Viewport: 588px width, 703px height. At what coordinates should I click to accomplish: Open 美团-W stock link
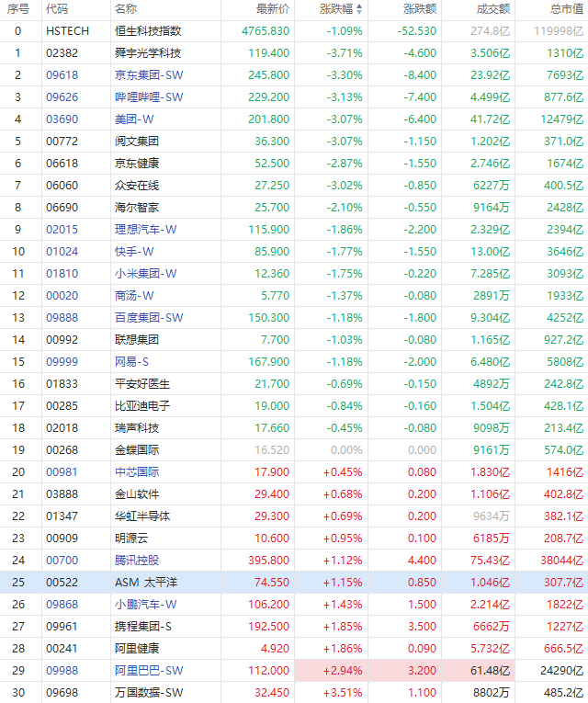click(134, 119)
